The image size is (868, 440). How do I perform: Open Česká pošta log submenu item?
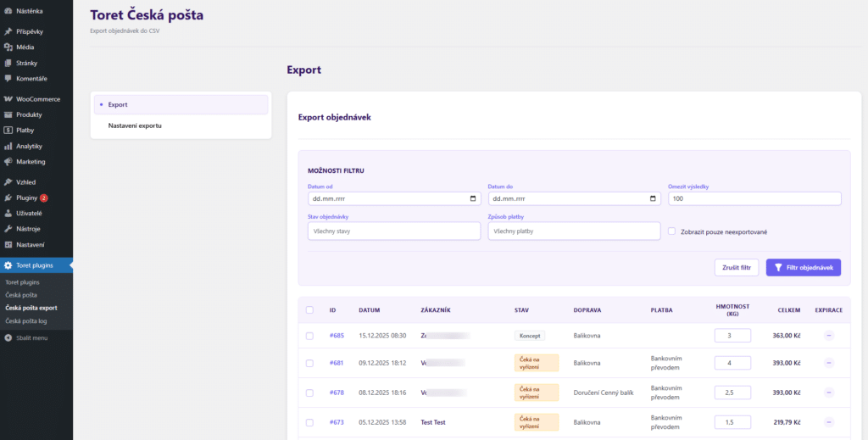click(x=26, y=321)
